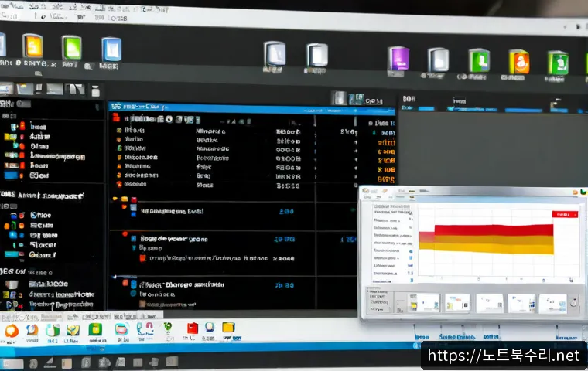Select the third thumbnail in the chart window strip
Viewport: 588px width, 371px height.
pyautogui.click(x=490, y=303)
